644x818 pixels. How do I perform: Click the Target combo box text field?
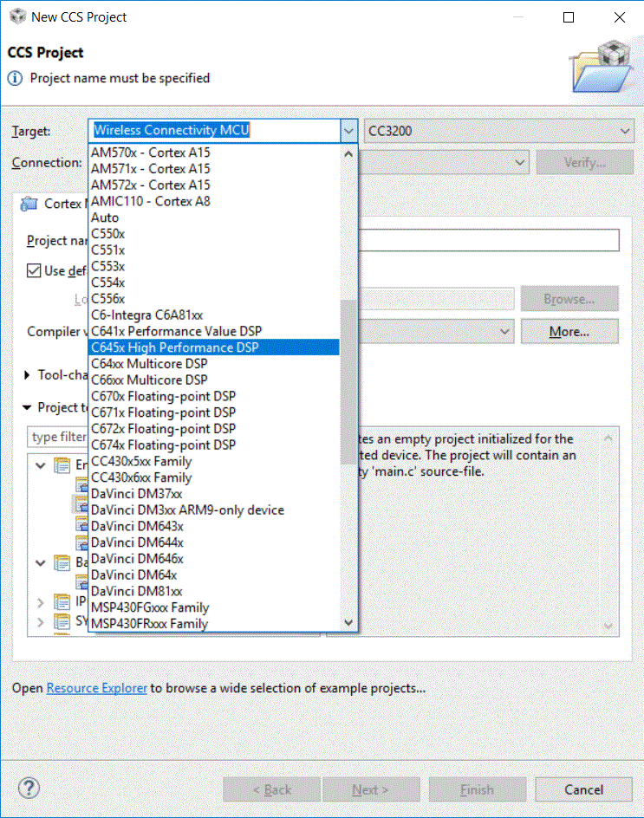coord(214,131)
